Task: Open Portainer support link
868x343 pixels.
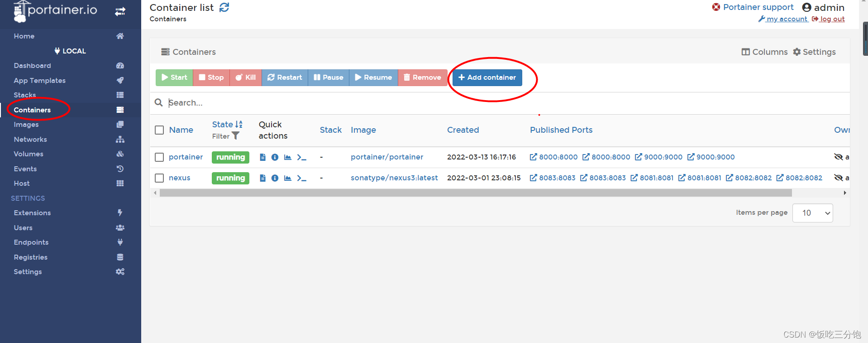Action: point(753,7)
